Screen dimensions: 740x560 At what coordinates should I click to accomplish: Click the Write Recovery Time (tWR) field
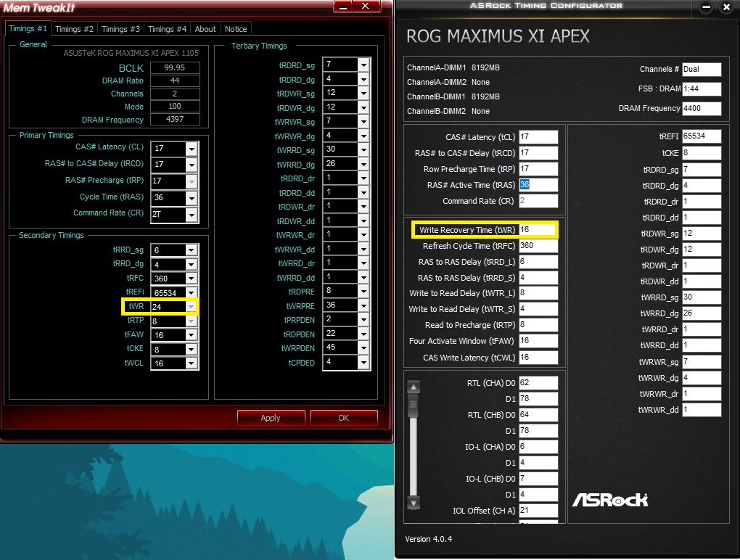pos(538,230)
